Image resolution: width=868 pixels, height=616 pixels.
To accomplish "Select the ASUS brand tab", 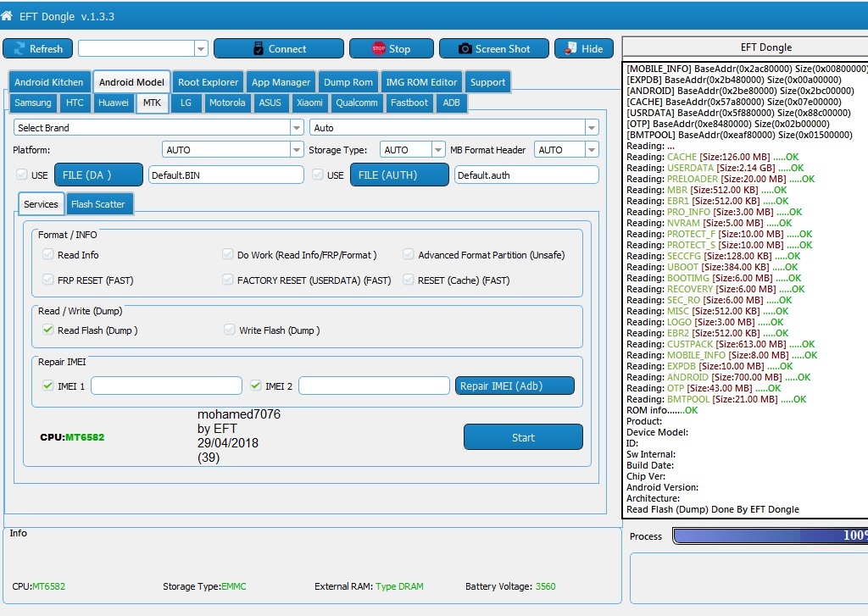I will coord(270,103).
